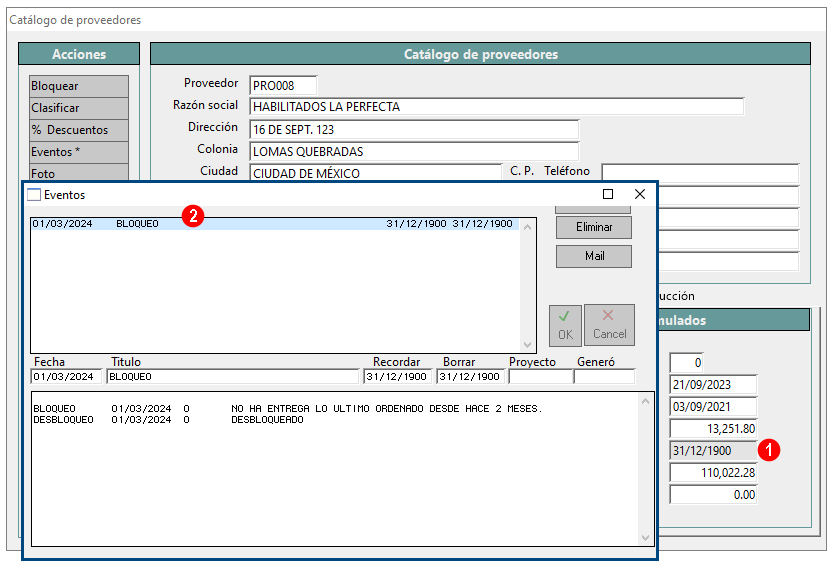
Task: Click the red X Cancel button
Action: point(609,325)
